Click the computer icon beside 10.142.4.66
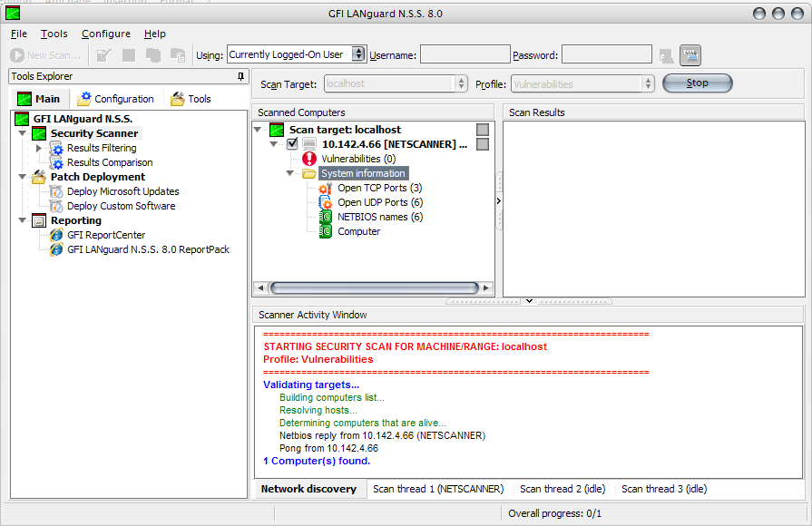This screenshot has width=812, height=526. click(309, 144)
